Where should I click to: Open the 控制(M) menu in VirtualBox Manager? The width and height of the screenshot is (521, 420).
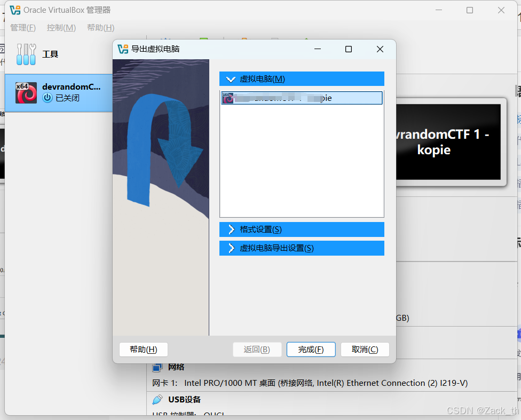pyautogui.click(x=61, y=28)
